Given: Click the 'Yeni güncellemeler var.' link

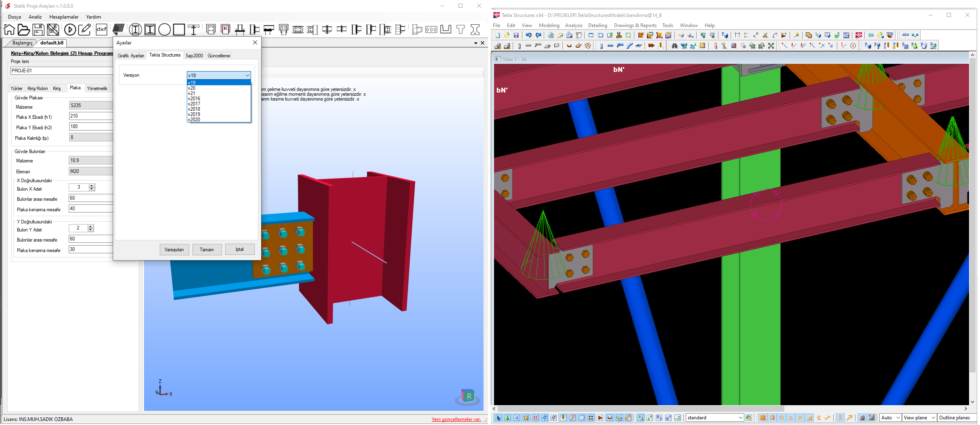Looking at the screenshot, I should click(x=456, y=419).
